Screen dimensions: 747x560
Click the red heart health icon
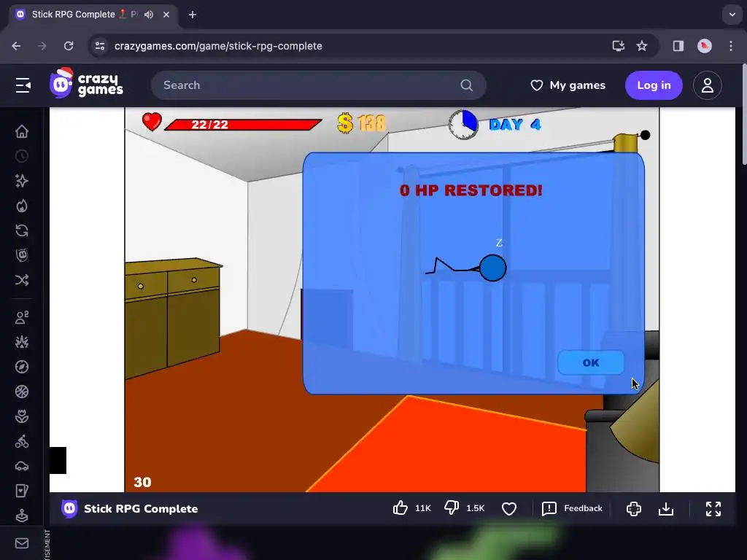pyautogui.click(x=152, y=122)
